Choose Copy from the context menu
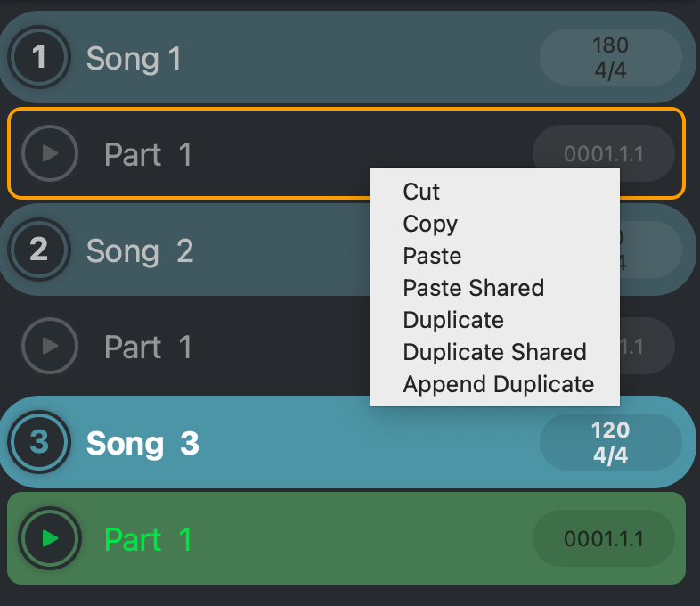 tap(430, 224)
